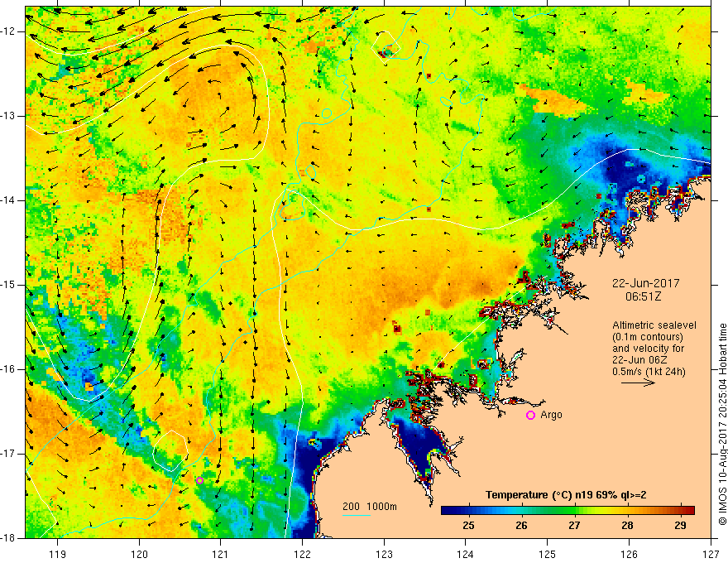Select the "Argo" legend label
Screen dimensions: 728x563
(551, 415)
